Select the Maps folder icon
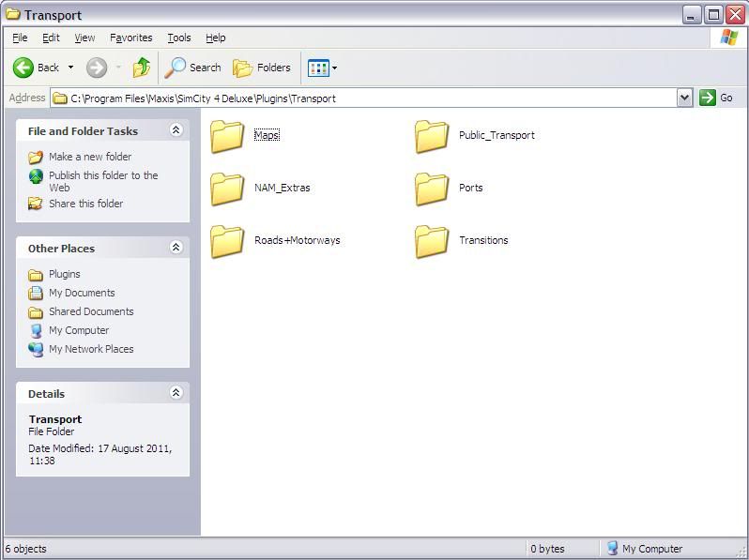 (x=227, y=136)
